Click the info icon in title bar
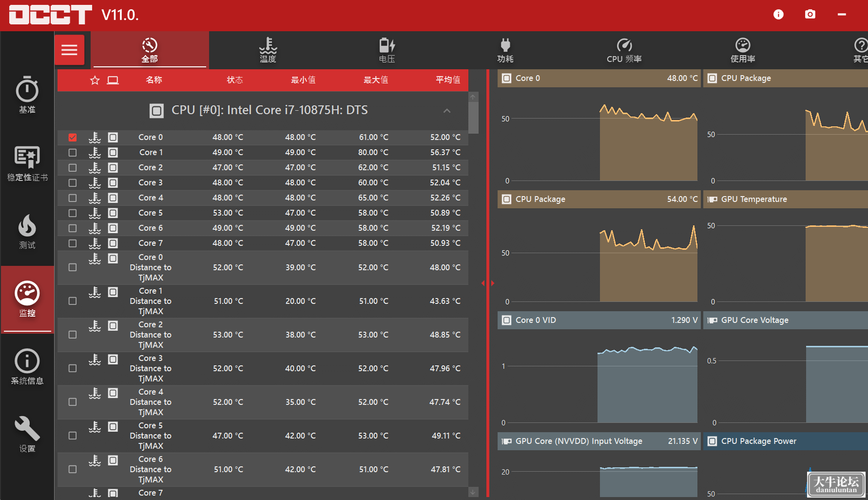The image size is (868, 500). click(778, 15)
